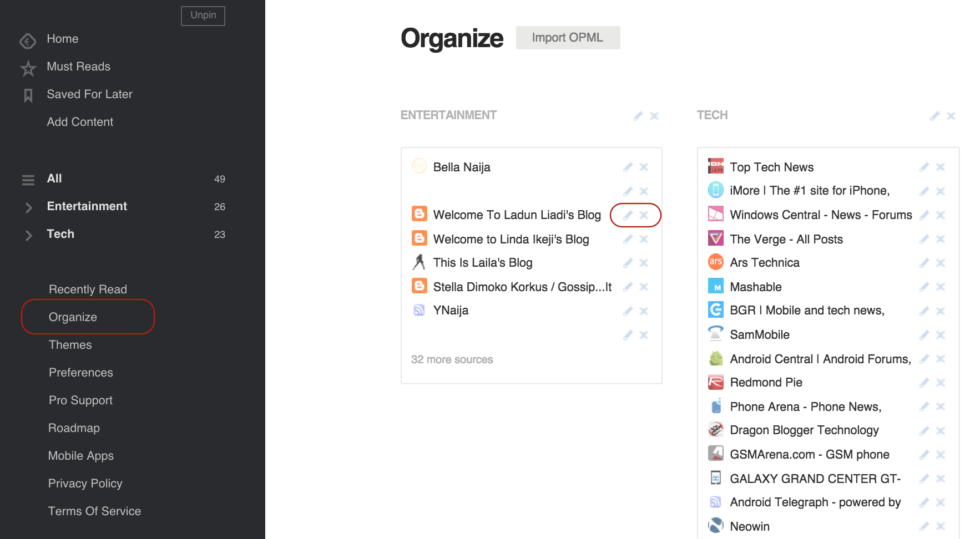Click the Ars Technica favicon
Screen dimensions: 980x539
pyautogui.click(x=716, y=262)
